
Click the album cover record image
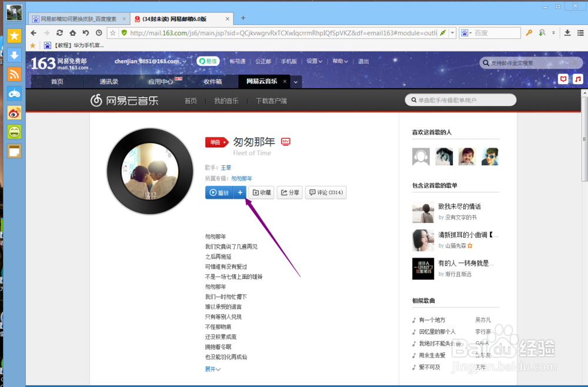pyautogui.click(x=150, y=171)
